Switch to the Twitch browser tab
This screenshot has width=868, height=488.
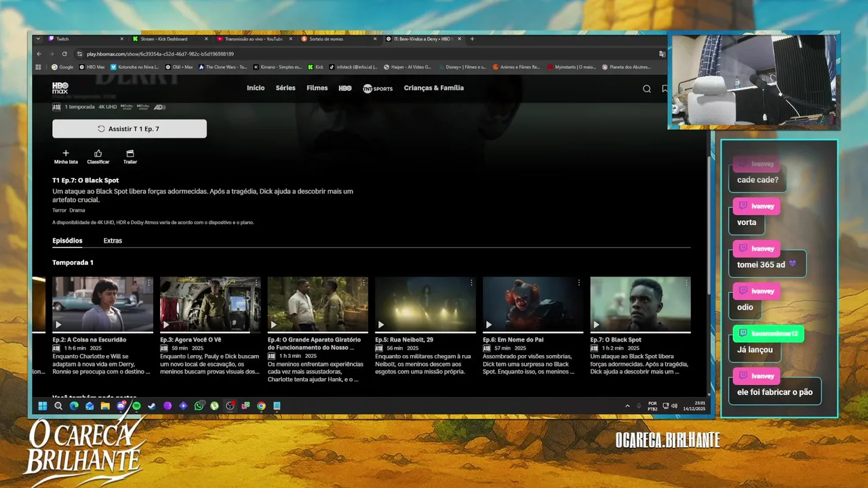85,39
